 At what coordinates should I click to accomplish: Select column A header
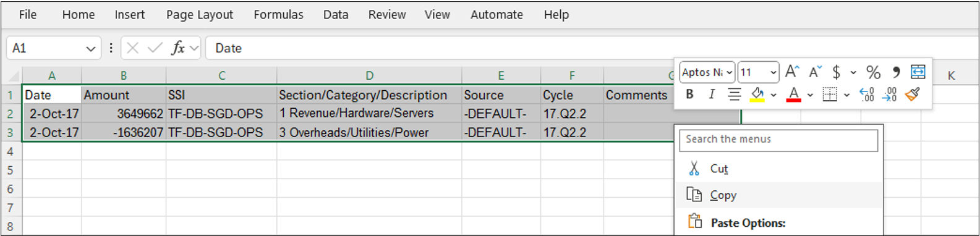click(52, 76)
